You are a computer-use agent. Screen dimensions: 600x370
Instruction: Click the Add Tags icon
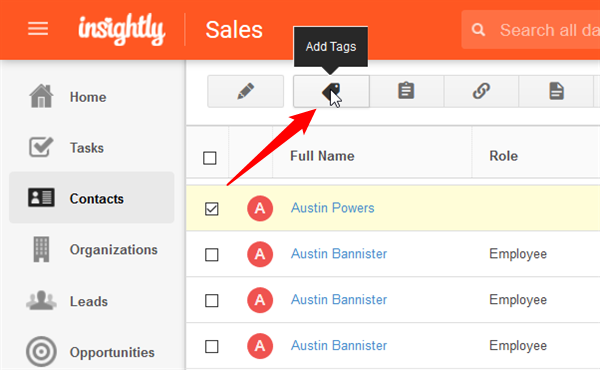331,91
